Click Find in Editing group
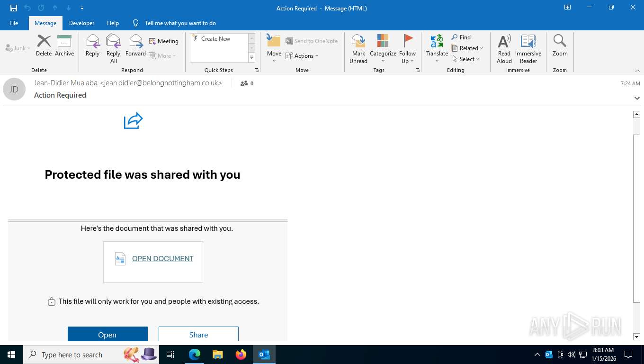Viewport: 644px width, 364px height. (461, 37)
